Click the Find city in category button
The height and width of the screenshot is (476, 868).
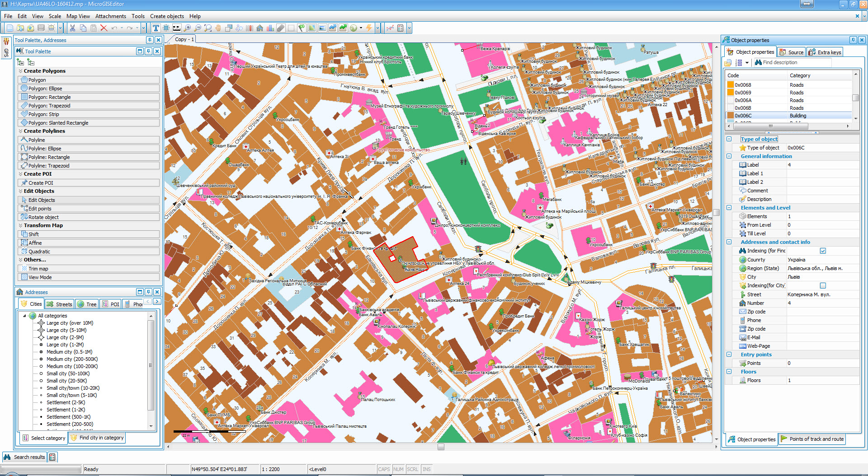tap(97, 438)
